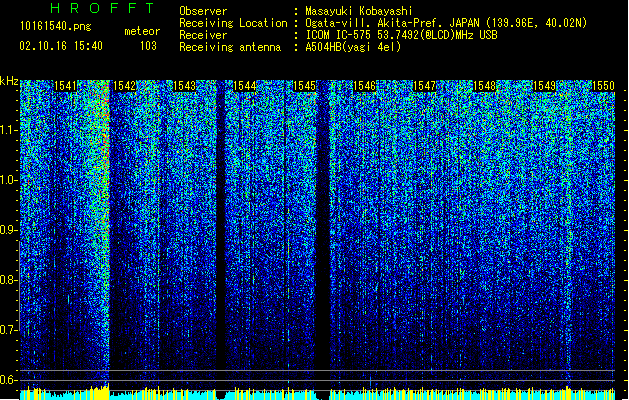Click the 0.9 kHz axis label
The image size is (629, 400).
(x=9, y=230)
